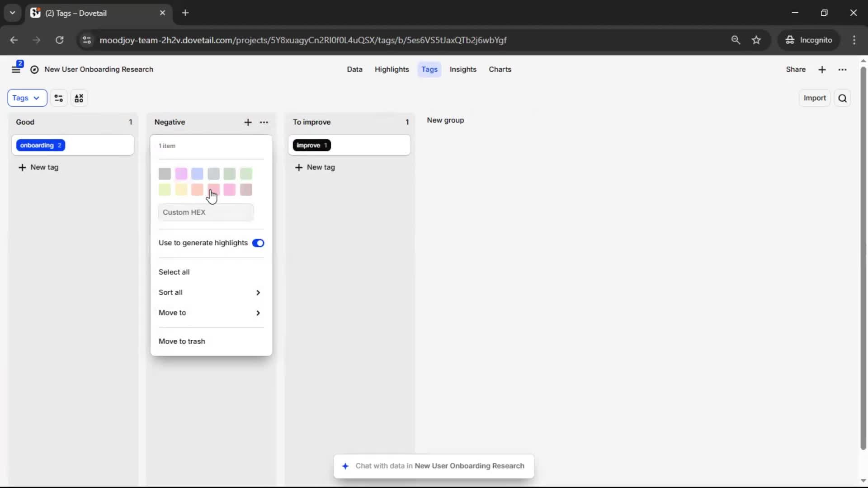868x488 pixels.
Task: Add New tag under To improve
Action: pyautogui.click(x=316, y=167)
